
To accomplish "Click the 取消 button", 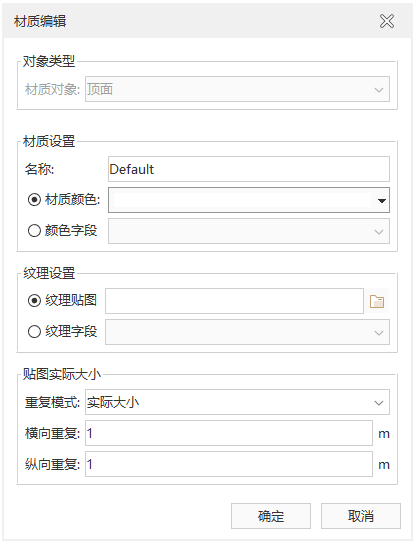I will (x=361, y=516).
